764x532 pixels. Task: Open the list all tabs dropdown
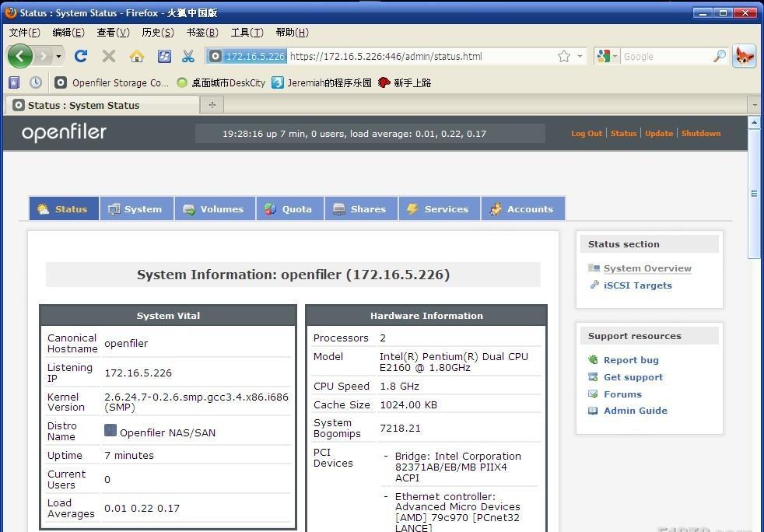(x=755, y=105)
